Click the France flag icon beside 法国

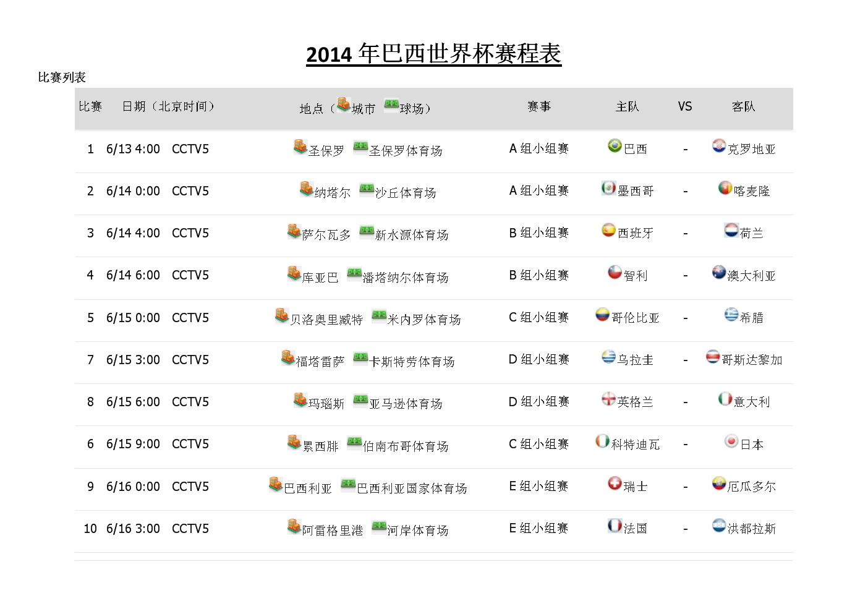615,526
